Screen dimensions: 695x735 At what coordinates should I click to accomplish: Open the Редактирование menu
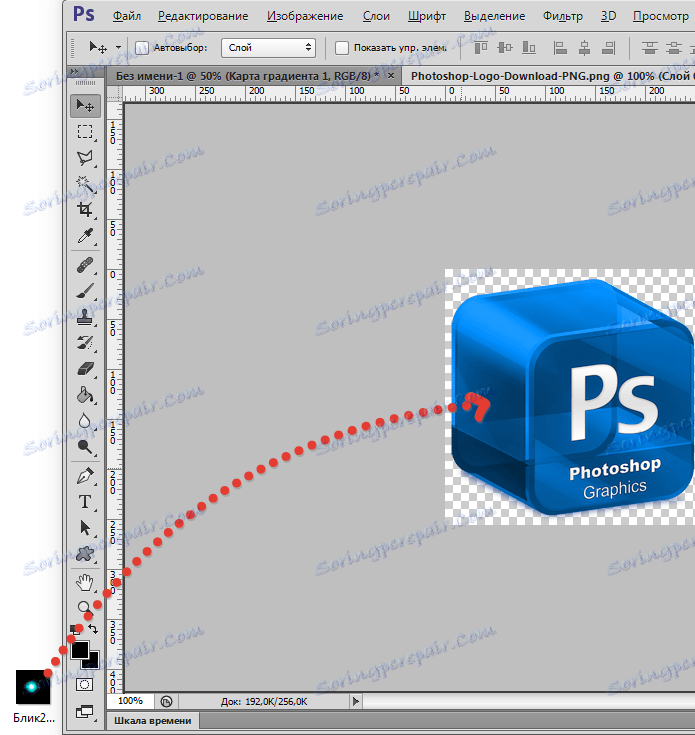pos(203,16)
